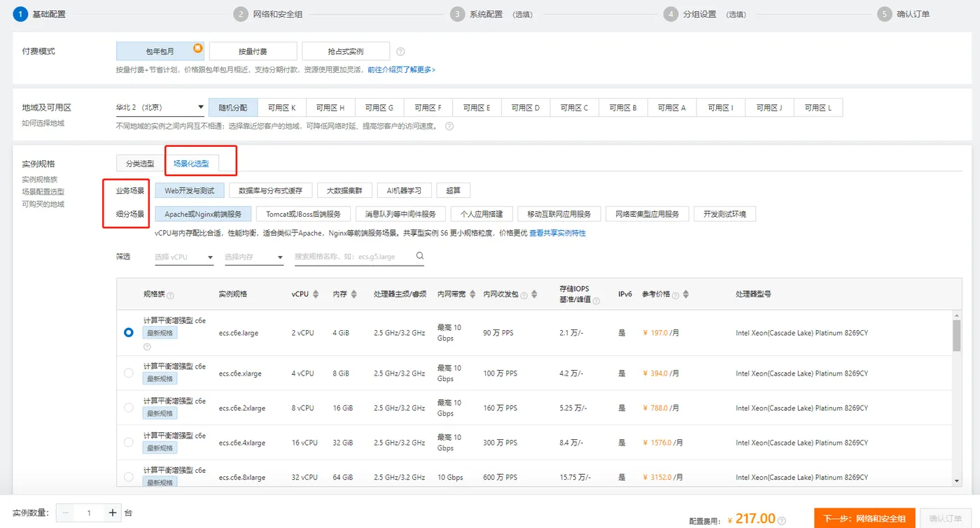This screenshot has width=980, height=528.
Task: Click step 3 circle 系统配置
Action: pyautogui.click(x=457, y=14)
